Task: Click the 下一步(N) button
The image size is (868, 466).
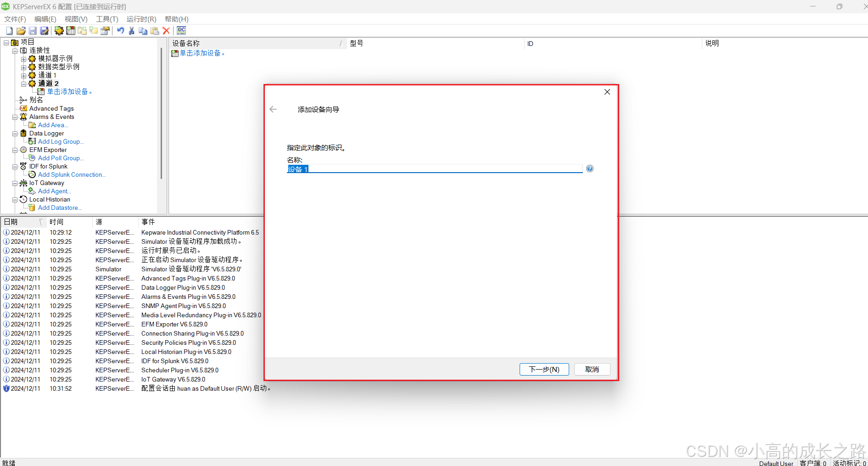Action: pos(544,370)
